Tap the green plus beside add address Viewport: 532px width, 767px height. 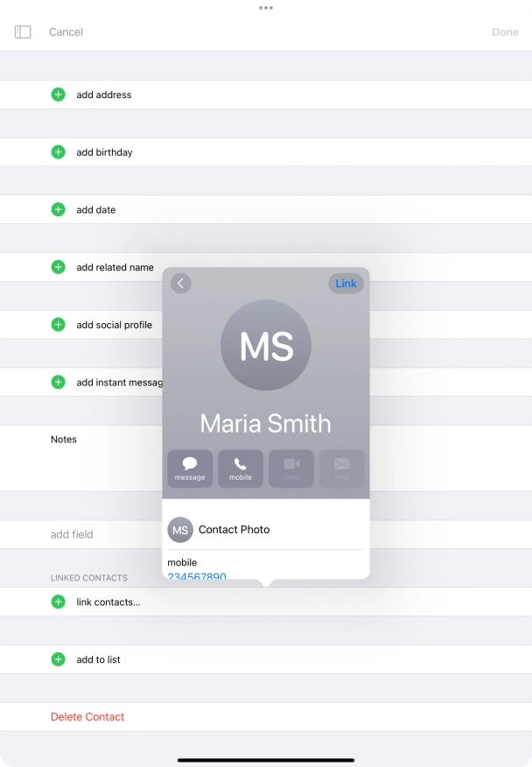[x=58, y=95]
